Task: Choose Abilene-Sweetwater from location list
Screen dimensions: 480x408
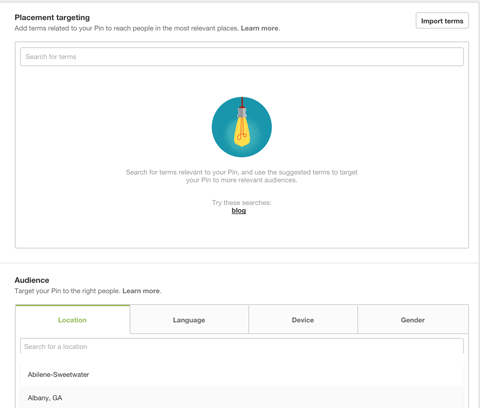Action: [242, 375]
